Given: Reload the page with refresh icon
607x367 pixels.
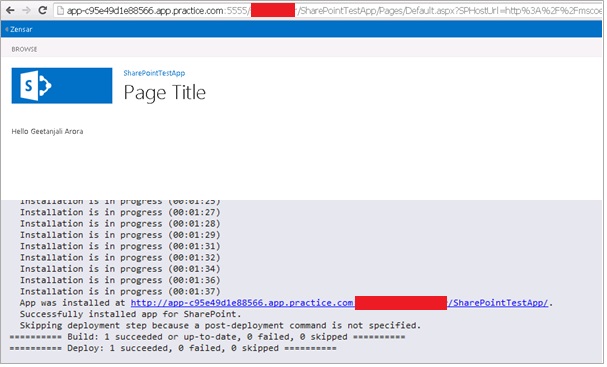Looking at the screenshot, I should click(x=43, y=10).
